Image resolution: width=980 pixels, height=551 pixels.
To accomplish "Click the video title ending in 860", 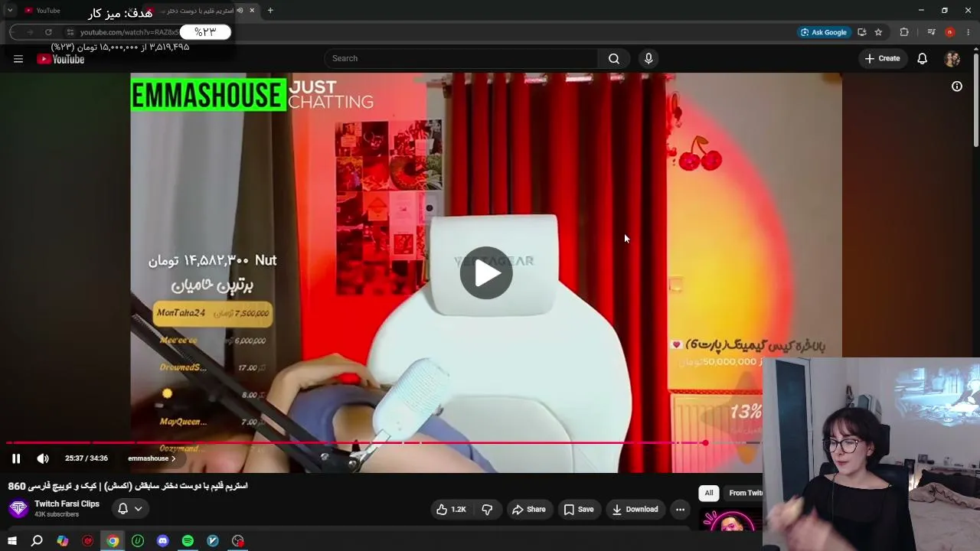I will (128, 486).
